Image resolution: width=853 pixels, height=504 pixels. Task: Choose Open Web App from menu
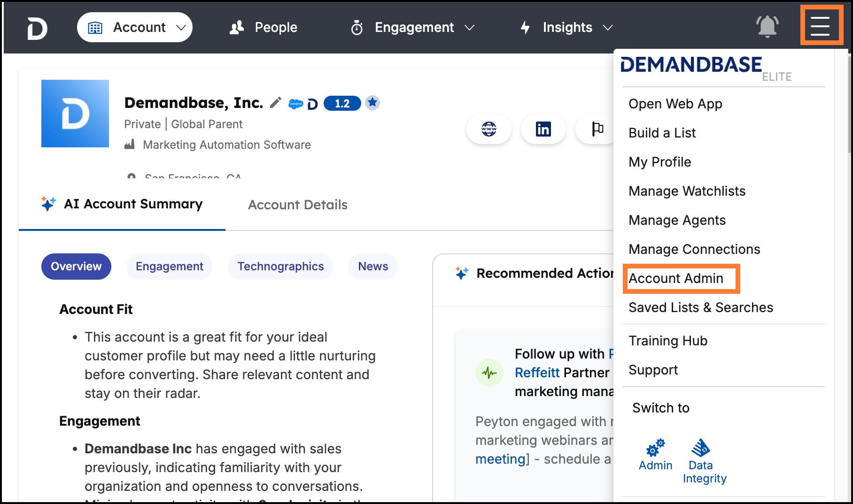[675, 104]
